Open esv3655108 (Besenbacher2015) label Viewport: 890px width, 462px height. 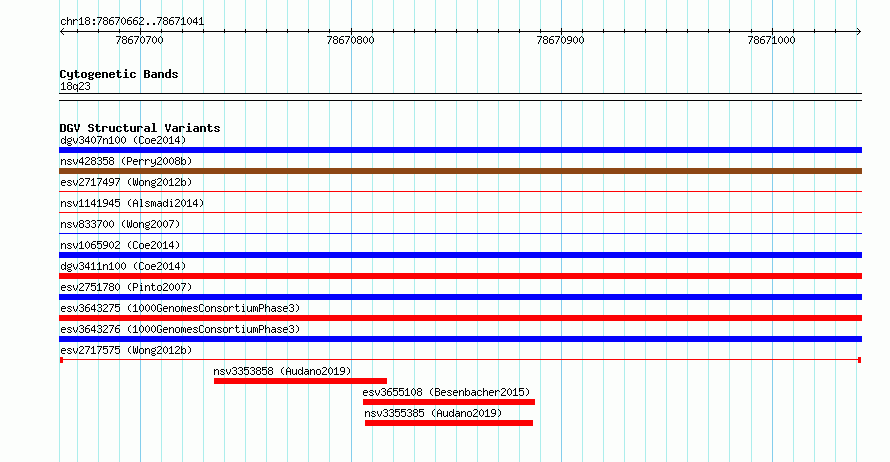[446, 392]
